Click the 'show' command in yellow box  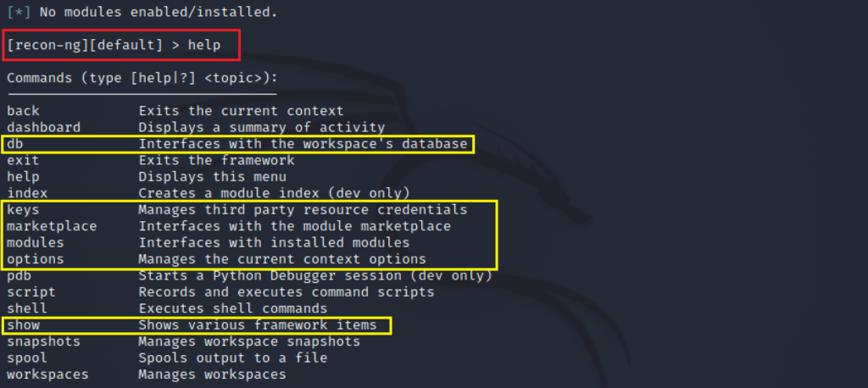23,325
